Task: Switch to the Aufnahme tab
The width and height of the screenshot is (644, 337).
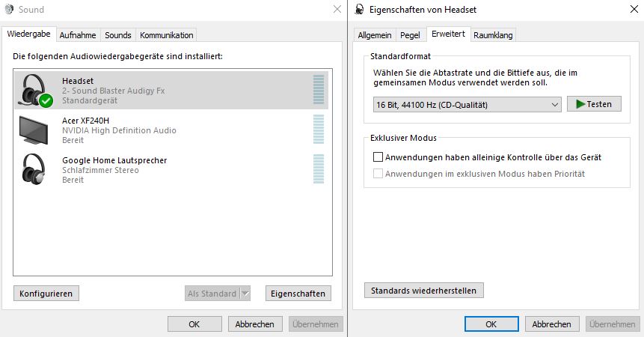Action: tap(79, 35)
